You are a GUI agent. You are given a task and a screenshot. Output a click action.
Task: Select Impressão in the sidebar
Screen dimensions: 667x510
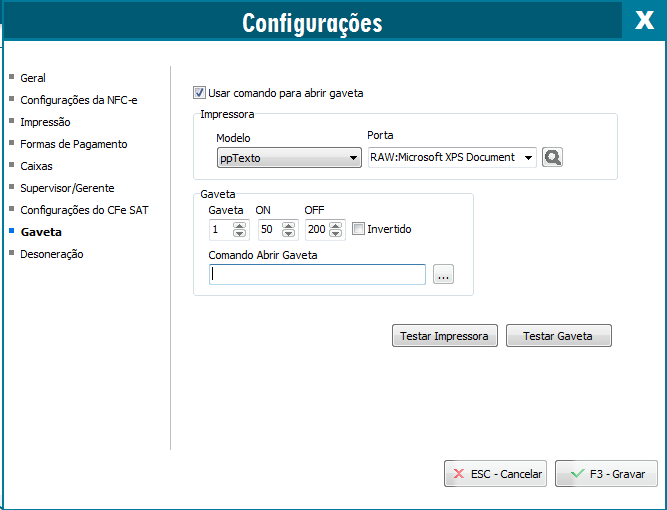[x=45, y=122]
